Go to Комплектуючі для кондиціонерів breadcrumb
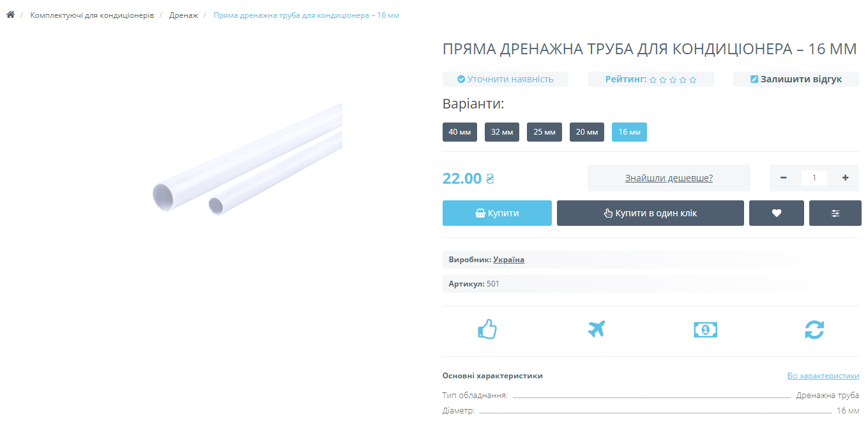 click(x=92, y=15)
